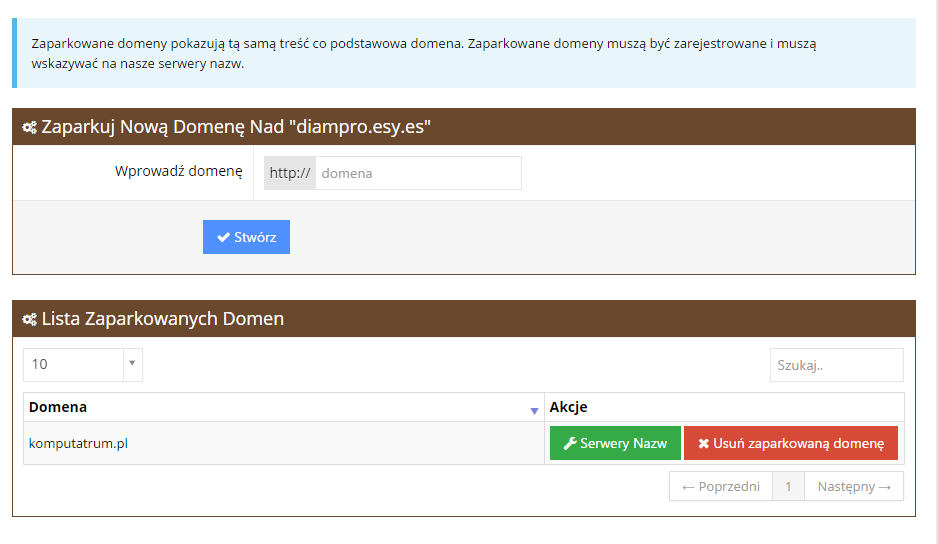The width and height of the screenshot is (938, 544).
Task: Click the Wprowadź domenę label
Action: pos(178,171)
